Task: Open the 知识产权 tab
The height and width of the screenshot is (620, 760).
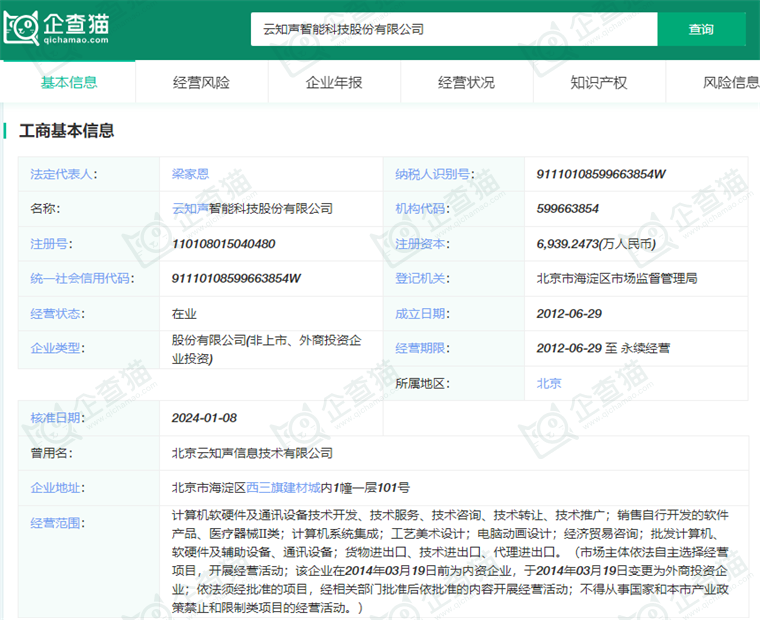Action: click(599, 82)
